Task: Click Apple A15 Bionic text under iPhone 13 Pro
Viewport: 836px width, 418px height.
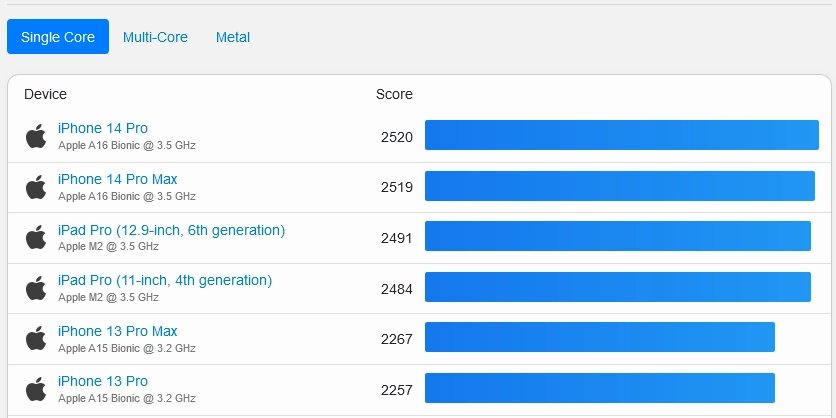Action: tap(127, 398)
